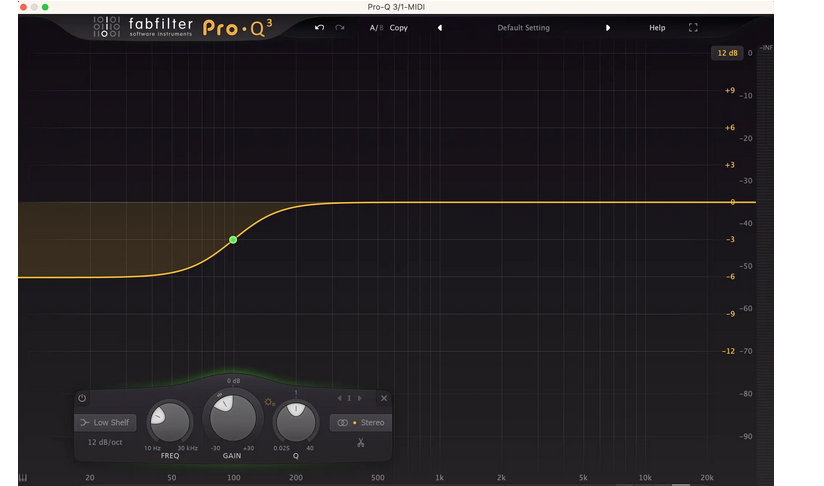
Task: Click the undo arrow icon
Action: 319,28
